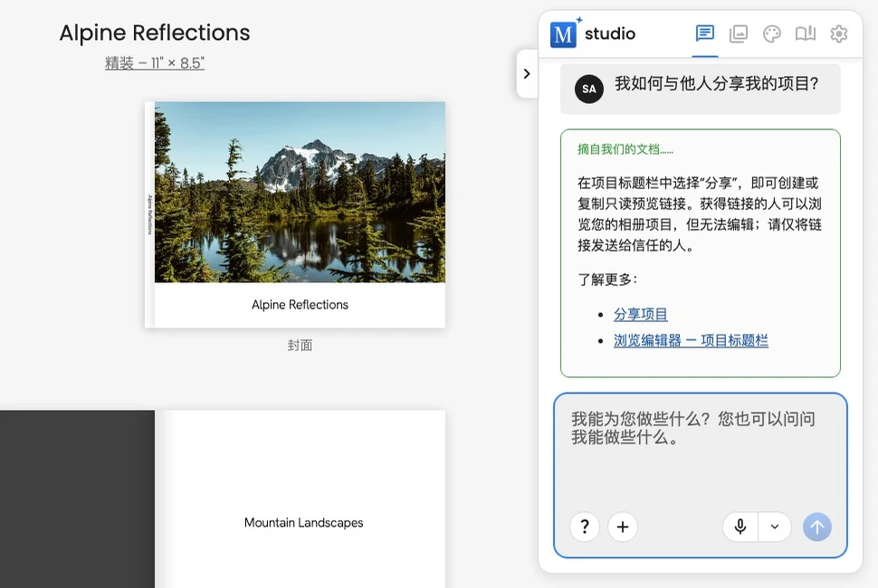Click the 封面 cover label

point(301,346)
